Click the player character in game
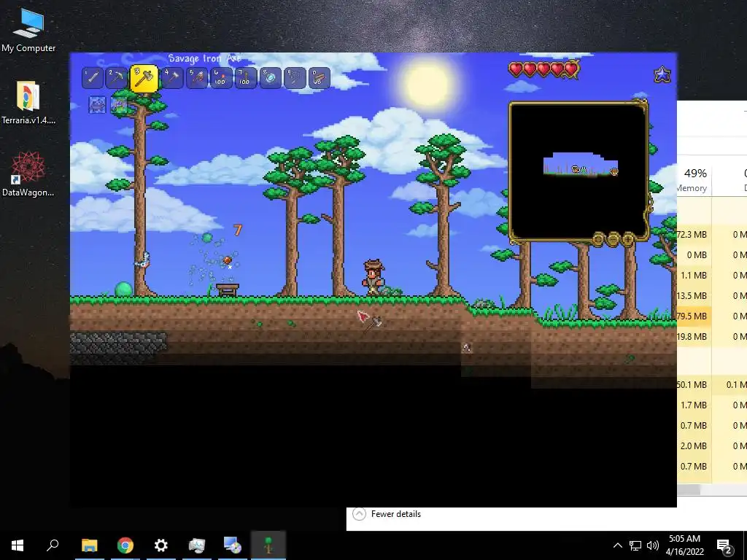This screenshot has height=560, width=747. click(373, 278)
